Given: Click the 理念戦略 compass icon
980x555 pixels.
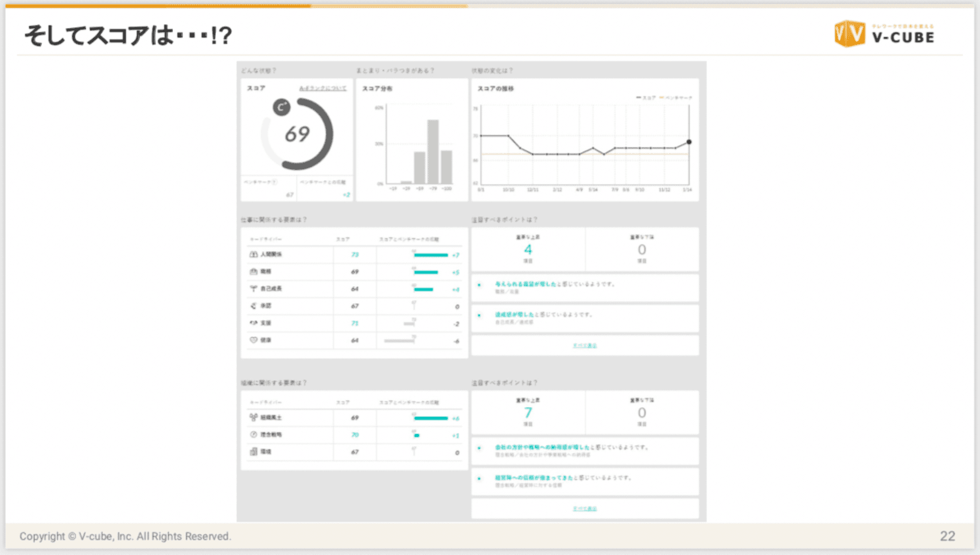Looking at the screenshot, I should (x=253, y=435).
